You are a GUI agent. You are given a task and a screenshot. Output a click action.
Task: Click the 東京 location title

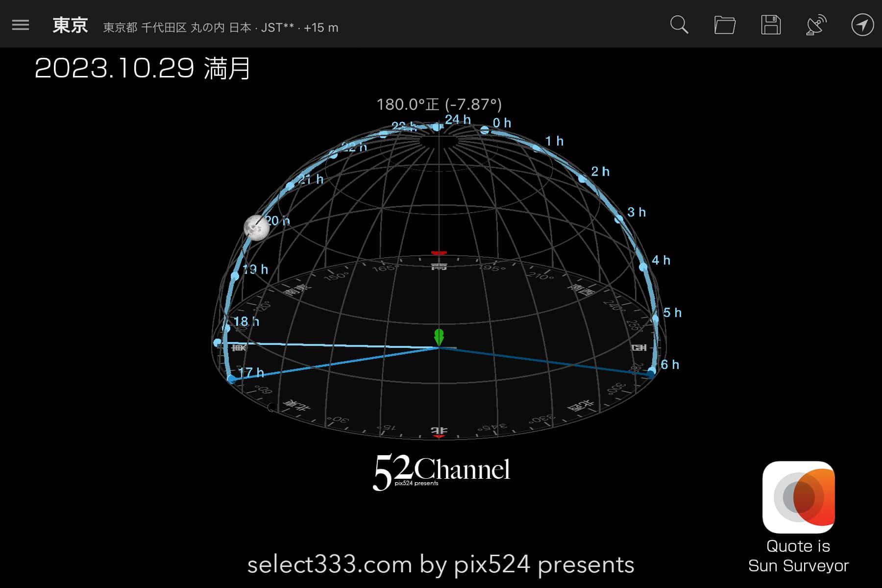[x=70, y=25]
